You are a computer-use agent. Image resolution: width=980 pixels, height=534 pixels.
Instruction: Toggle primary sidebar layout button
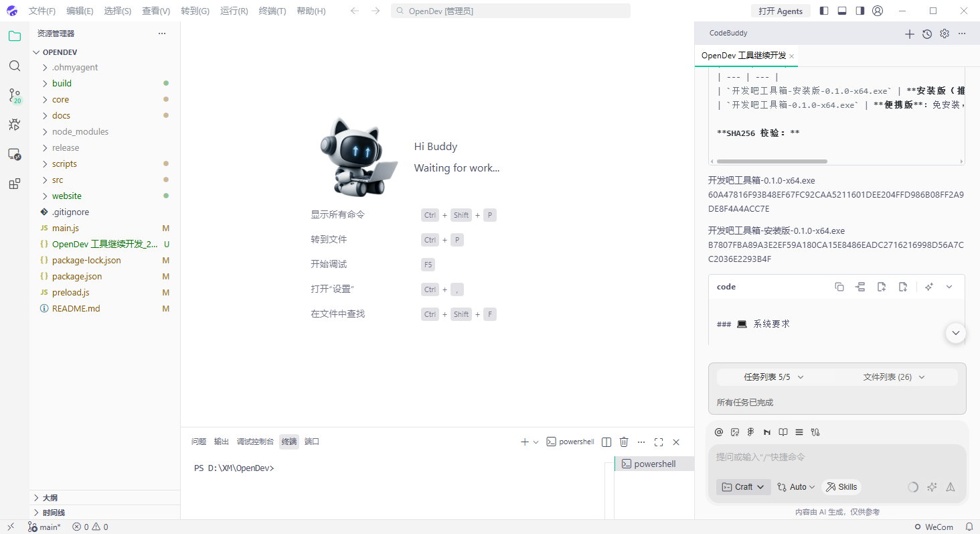(824, 11)
